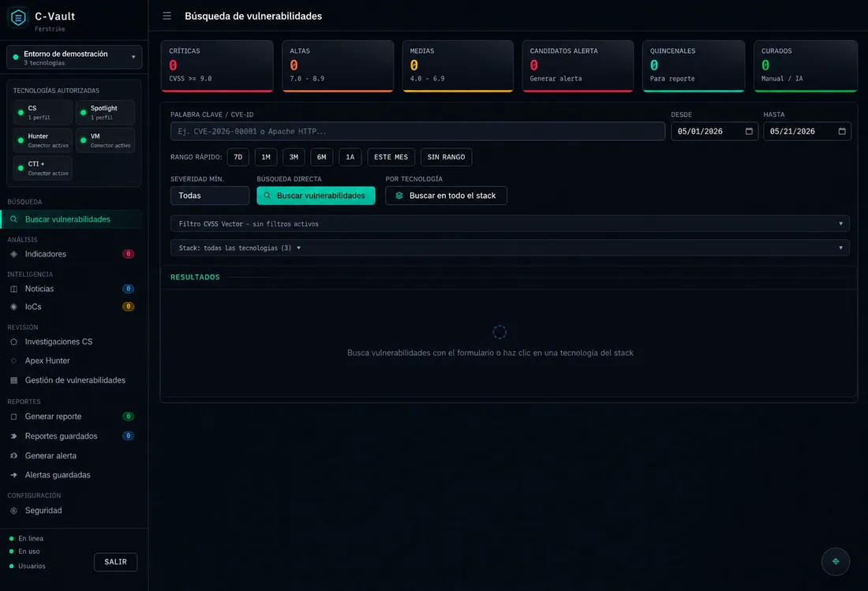Open Buscar vulnerabilidades in the sidebar
Viewport: 868px width, 591px height.
(71, 219)
